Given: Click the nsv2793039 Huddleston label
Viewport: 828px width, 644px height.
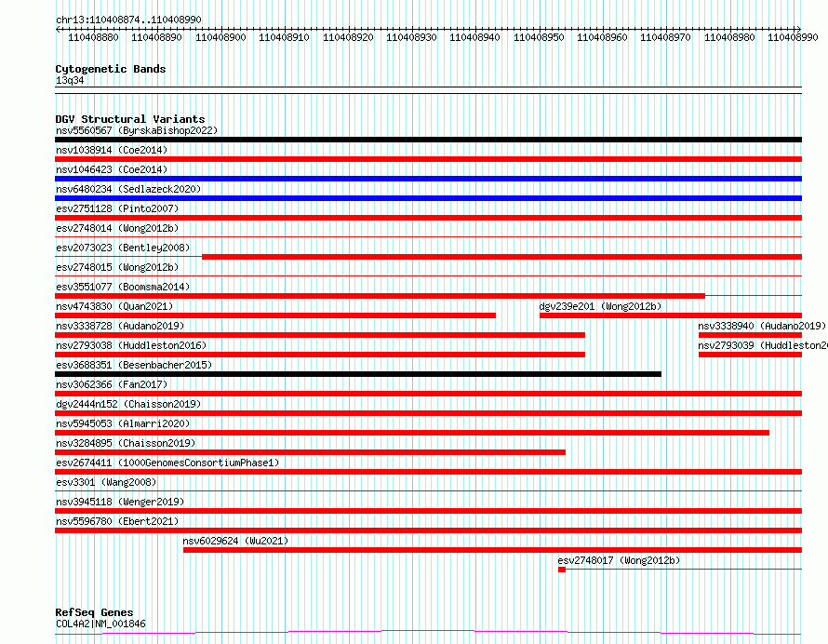Looking at the screenshot, I should coord(763,345).
